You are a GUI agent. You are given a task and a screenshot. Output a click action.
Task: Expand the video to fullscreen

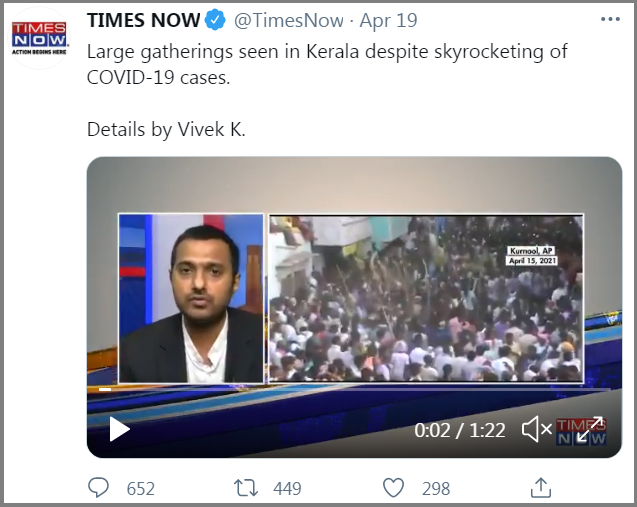(592, 429)
